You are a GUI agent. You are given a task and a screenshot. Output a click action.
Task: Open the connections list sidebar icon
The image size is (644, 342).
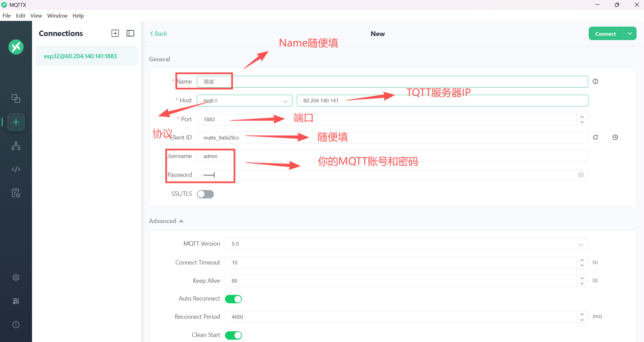[16, 98]
